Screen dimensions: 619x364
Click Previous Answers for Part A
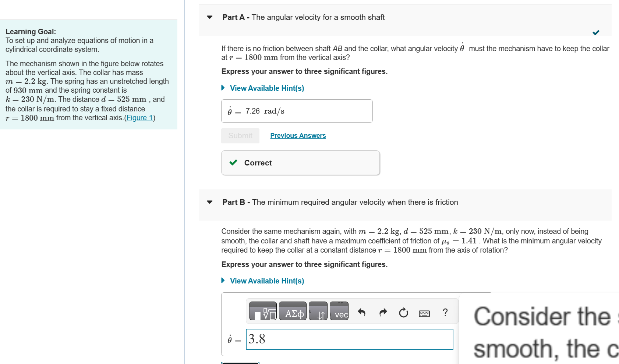point(298,135)
